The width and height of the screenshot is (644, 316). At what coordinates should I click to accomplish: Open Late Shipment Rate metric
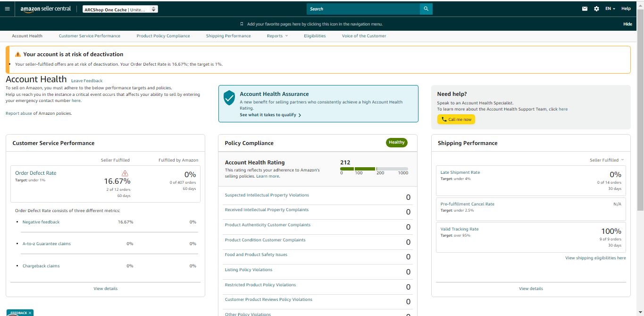460,172
